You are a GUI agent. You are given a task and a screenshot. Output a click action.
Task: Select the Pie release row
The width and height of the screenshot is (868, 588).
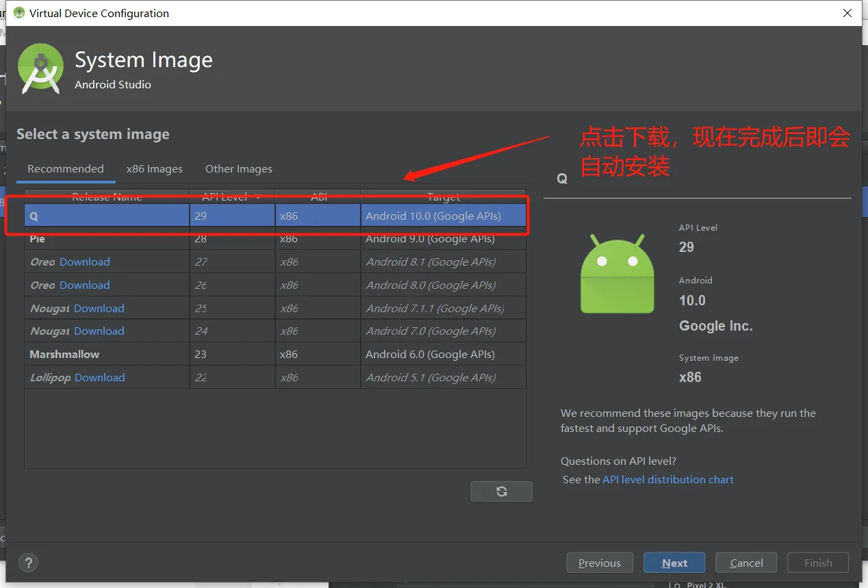pyautogui.click(x=275, y=239)
